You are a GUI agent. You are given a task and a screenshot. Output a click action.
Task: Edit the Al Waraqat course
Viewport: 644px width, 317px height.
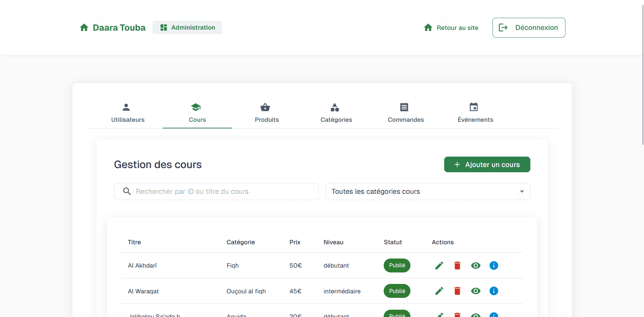pyautogui.click(x=439, y=291)
